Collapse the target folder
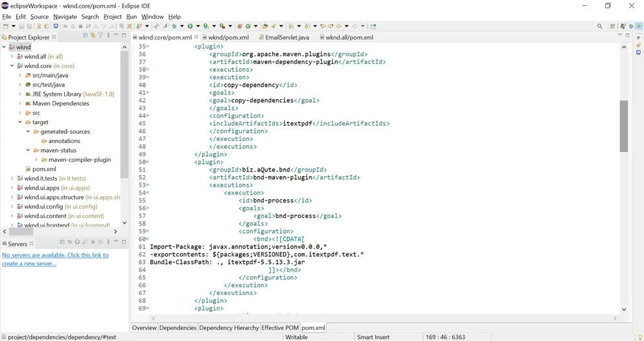The image size is (644, 341). [x=19, y=122]
